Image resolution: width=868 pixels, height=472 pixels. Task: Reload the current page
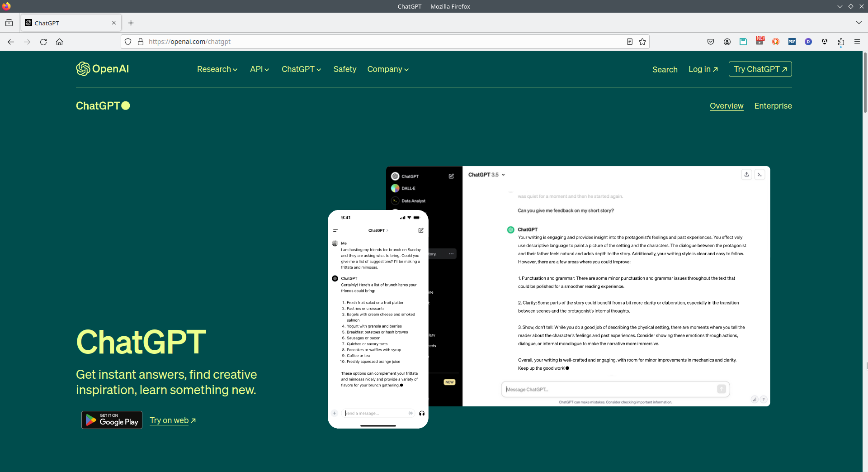[x=43, y=42]
